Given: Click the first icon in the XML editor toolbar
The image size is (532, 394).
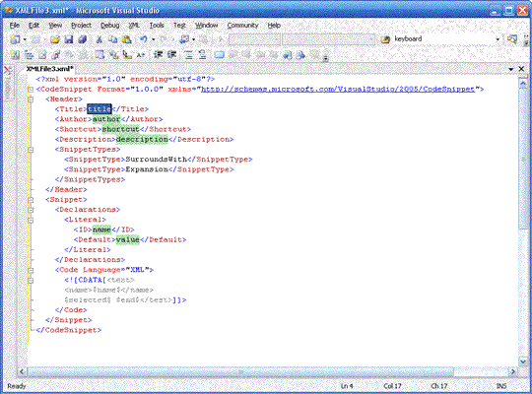Looking at the screenshot, I should (15, 54).
